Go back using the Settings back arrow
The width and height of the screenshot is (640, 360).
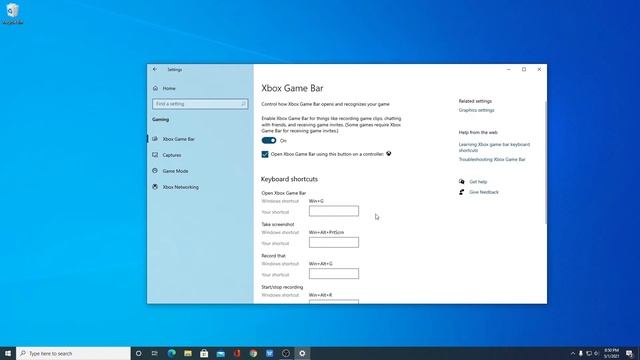click(x=155, y=69)
